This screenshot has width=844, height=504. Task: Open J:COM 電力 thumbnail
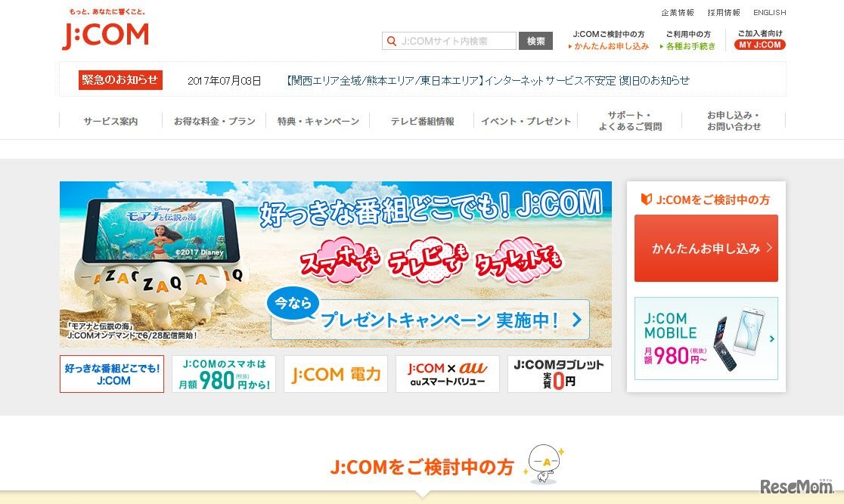(335, 374)
